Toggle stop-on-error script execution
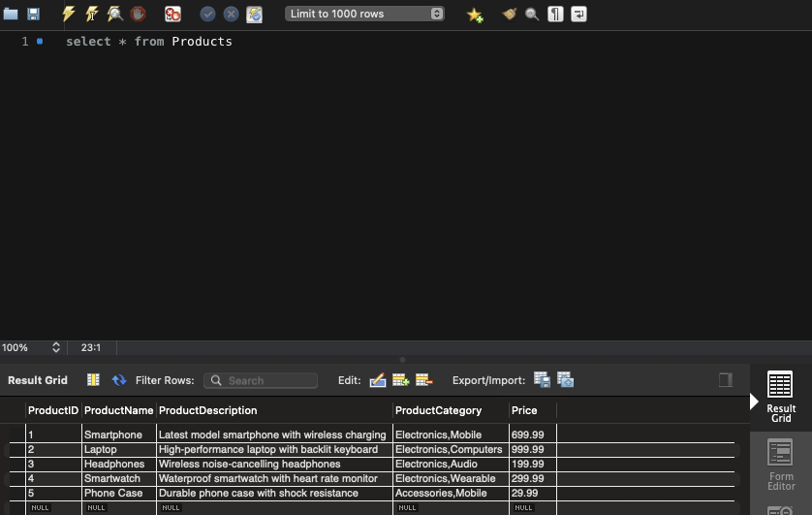812x515 pixels. [x=172, y=14]
